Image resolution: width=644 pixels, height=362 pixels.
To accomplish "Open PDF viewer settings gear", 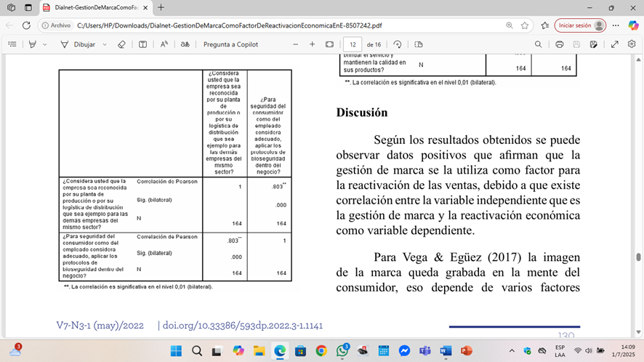I will pos(632,44).
